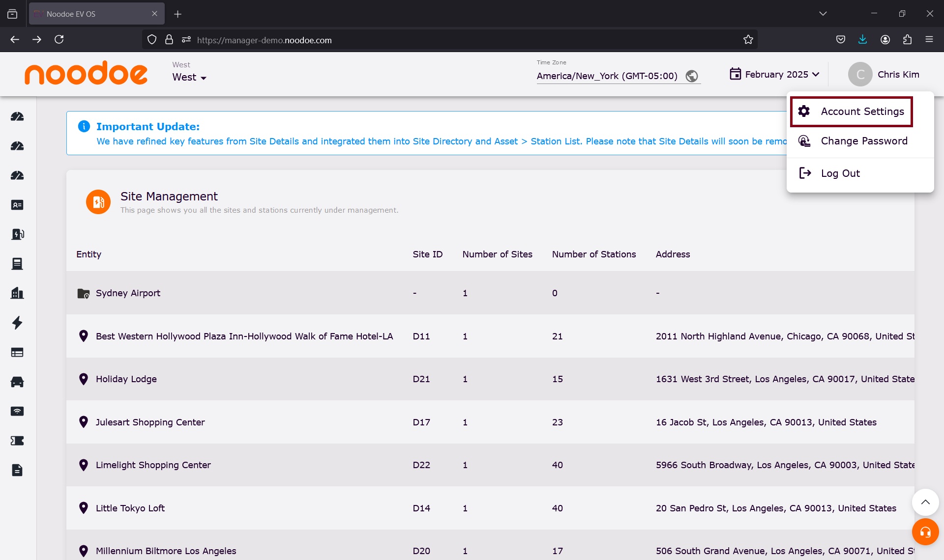944x560 pixels.
Task: Open the Holiday Lodge site row
Action: coord(126,379)
